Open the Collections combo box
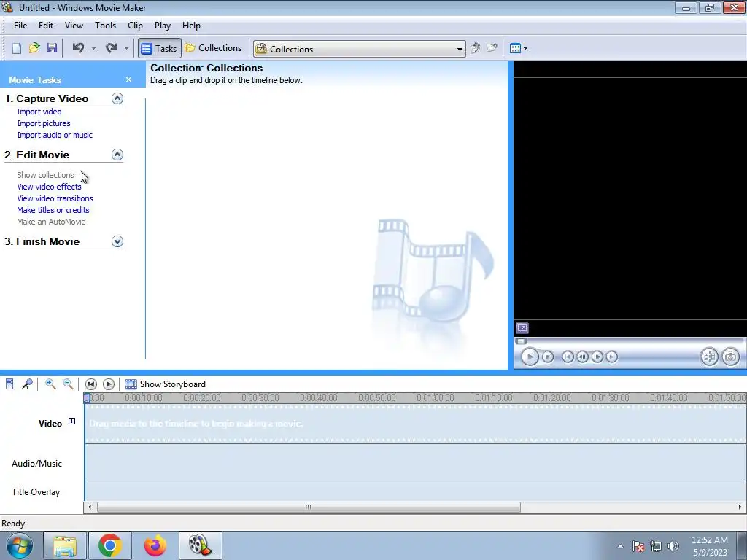The height and width of the screenshot is (560, 747). 359,49
